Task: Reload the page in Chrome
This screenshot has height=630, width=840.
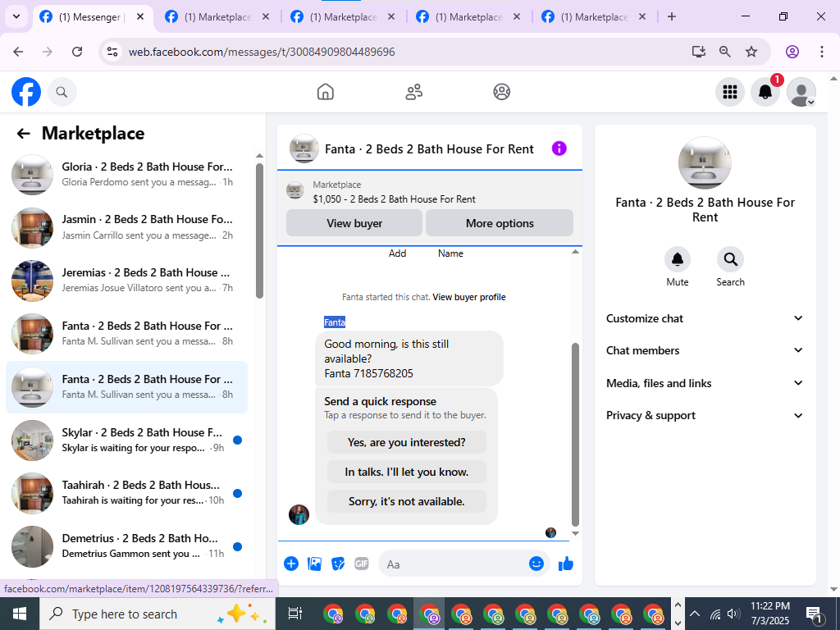Action: coord(77,52)
